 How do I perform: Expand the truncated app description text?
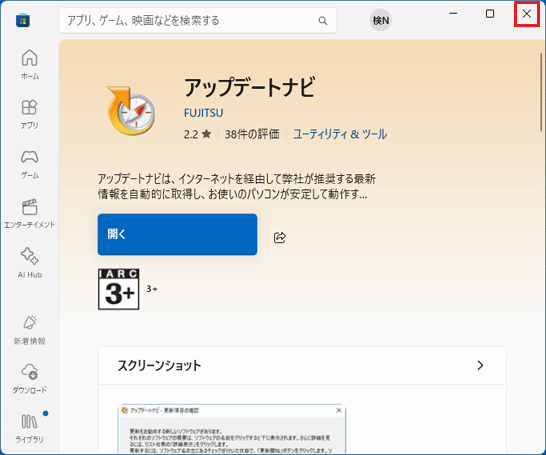[x=236, y=187]
